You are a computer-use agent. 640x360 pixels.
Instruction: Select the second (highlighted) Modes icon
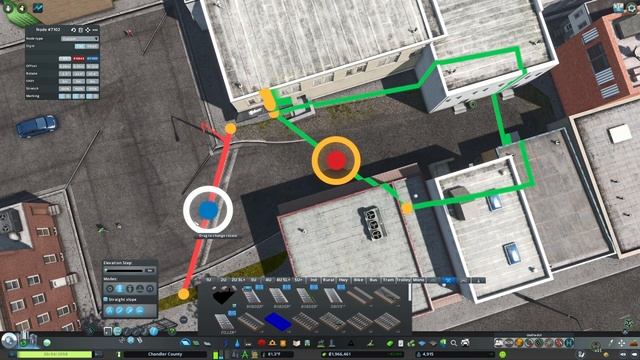tap(120, 289)
